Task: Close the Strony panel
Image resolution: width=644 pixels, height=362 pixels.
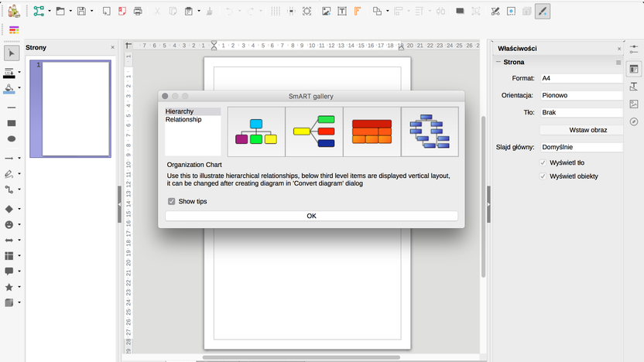Action: (112, 48)
